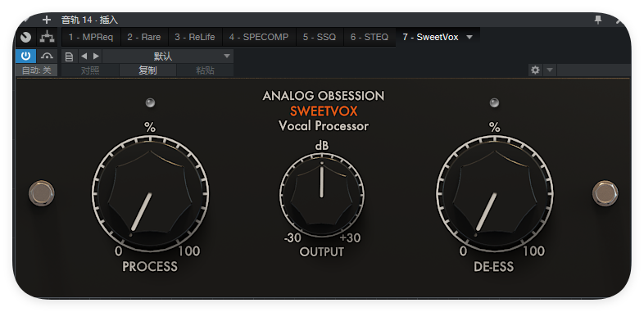Toggle the left footswitch beside the PROCESS knob
The height and width of the screenshot is (312, 644).
point(42,193)
